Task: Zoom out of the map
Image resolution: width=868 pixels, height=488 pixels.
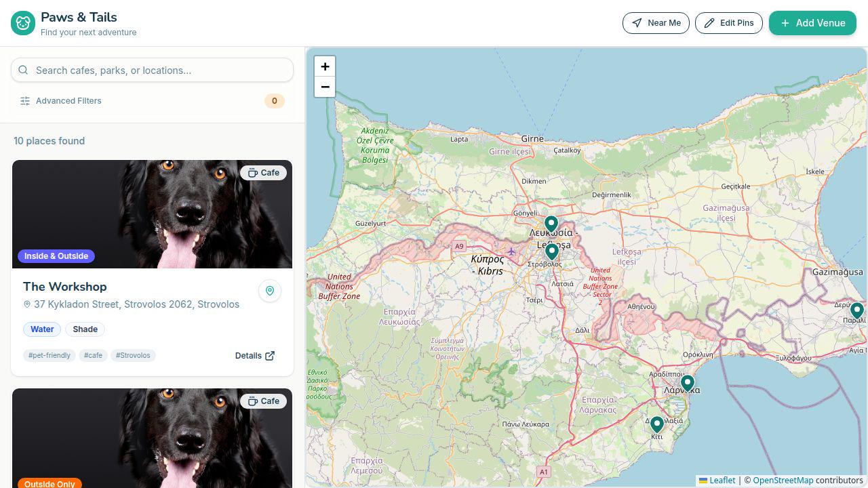Action: pos(325,87)
